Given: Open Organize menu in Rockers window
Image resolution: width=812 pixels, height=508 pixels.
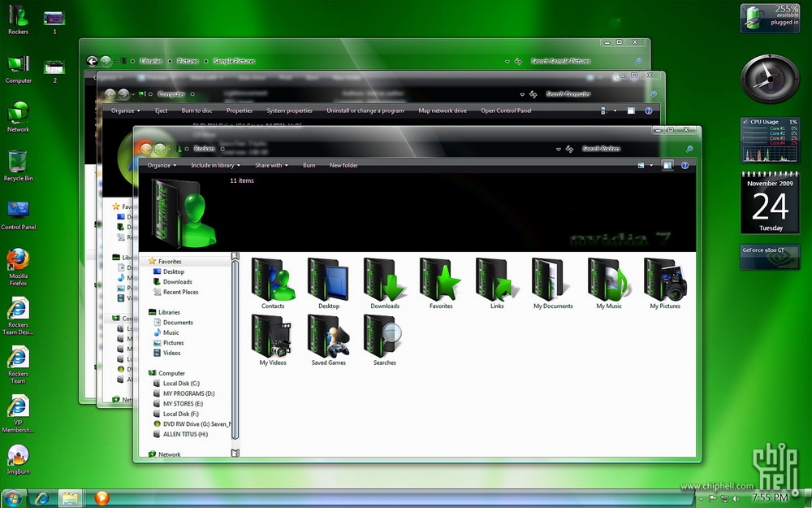Looking at the screenshot, I should tap(162, 165).
